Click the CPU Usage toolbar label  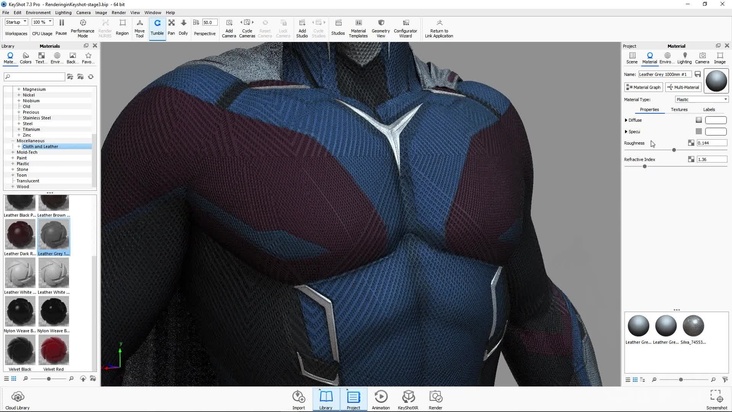coord(42,34)
